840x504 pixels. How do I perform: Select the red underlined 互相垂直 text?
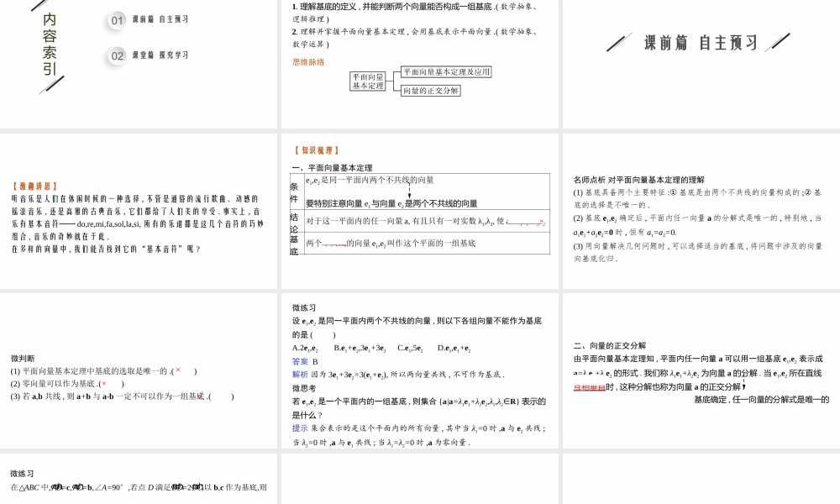(588, 386)
